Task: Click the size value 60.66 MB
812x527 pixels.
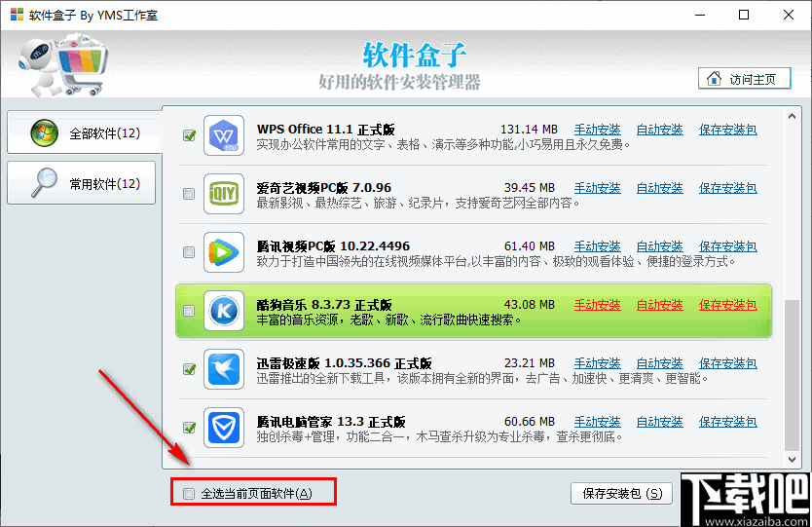Action: [530, 423]
